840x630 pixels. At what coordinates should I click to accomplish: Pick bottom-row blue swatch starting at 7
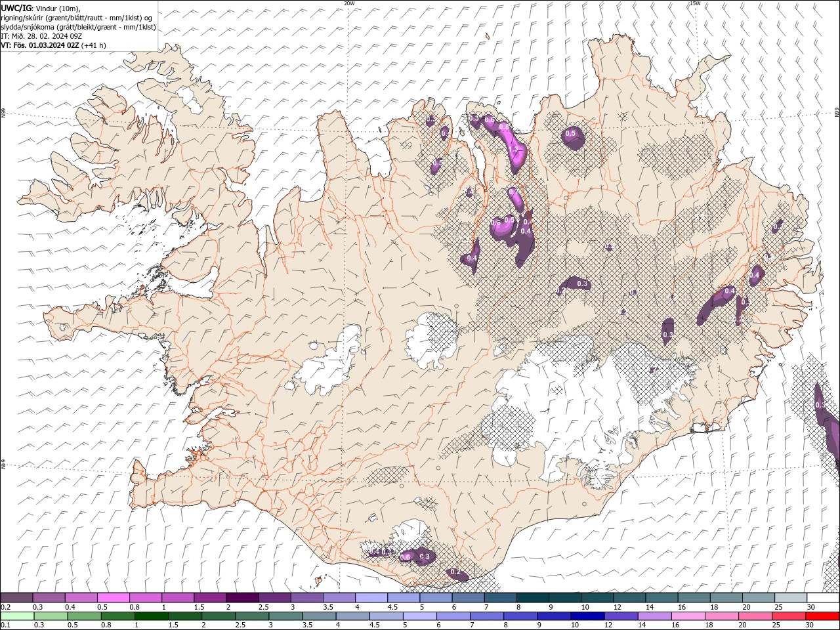coord(486,616)
